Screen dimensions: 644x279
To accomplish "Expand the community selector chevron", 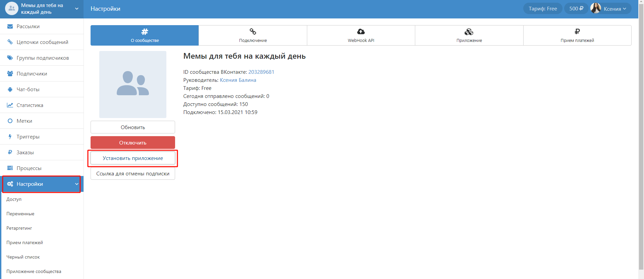I will 77,9.
